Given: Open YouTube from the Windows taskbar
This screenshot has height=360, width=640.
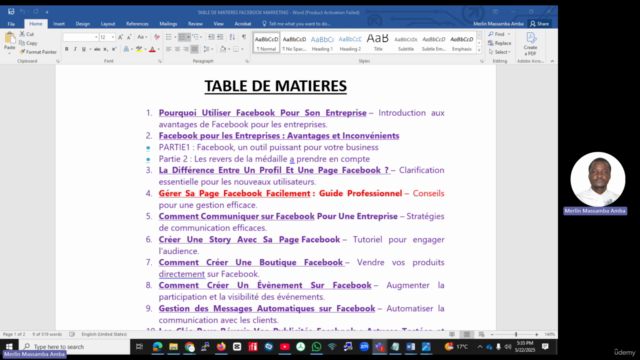Looking at the screenshot, I should [285, 347].
